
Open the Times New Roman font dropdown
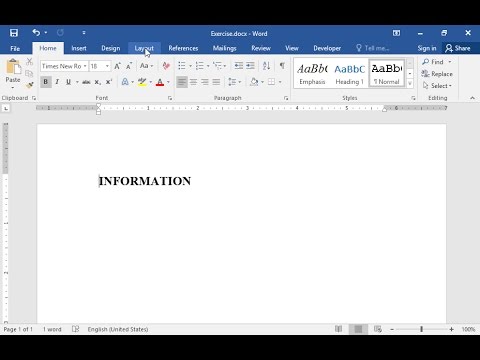click(x=85, y=66)
